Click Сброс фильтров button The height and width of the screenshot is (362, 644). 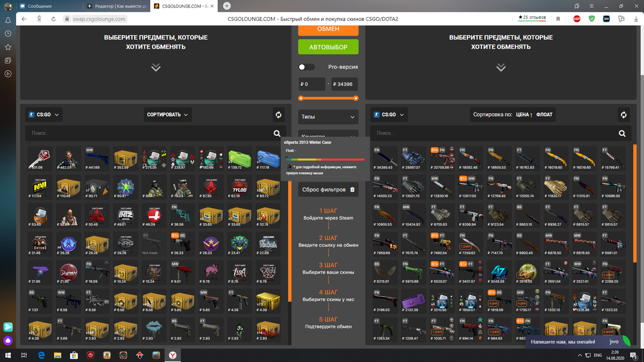(x=328, y=189)
